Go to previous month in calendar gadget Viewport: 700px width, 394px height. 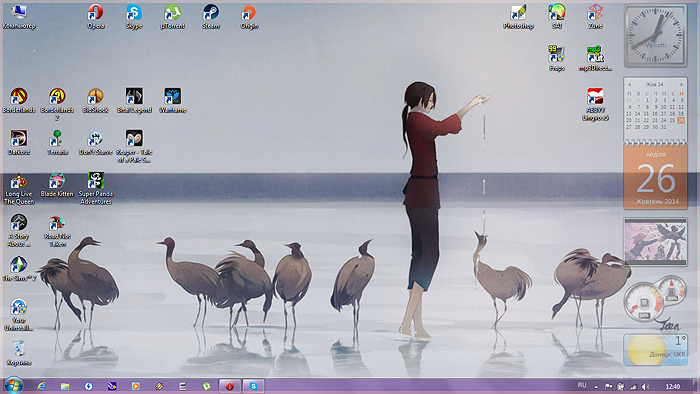(629, 84)
